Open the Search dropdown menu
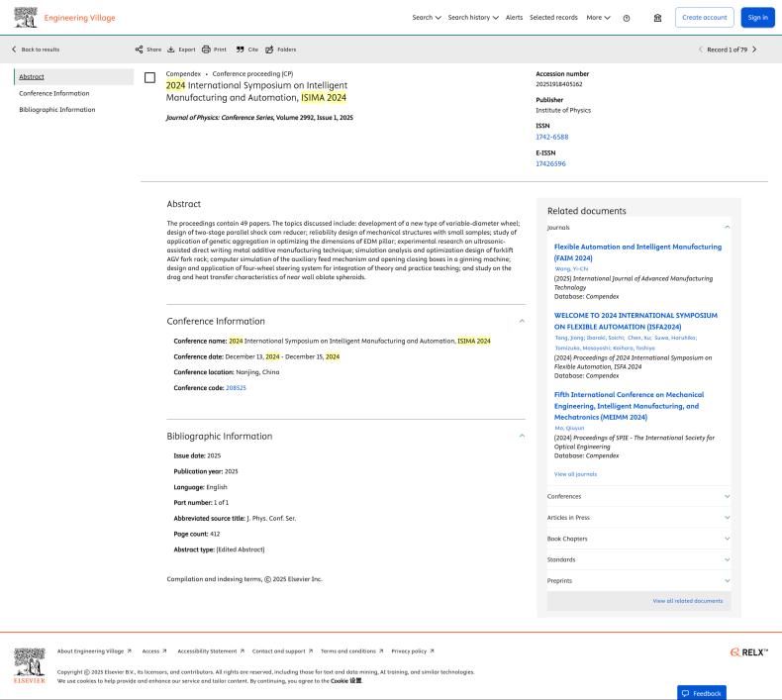 [427, 18]
